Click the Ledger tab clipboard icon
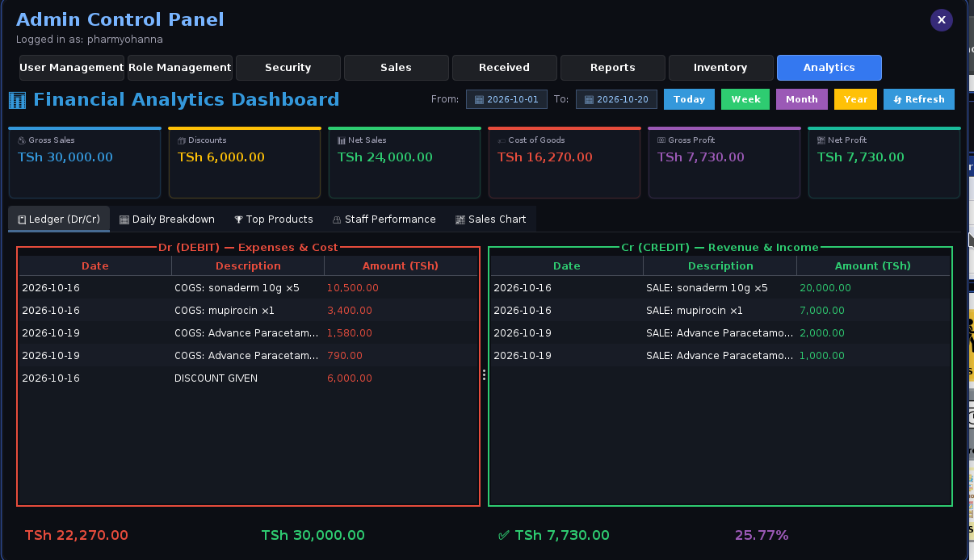Viewport: 974px width, 560px height. pos(22,219)
